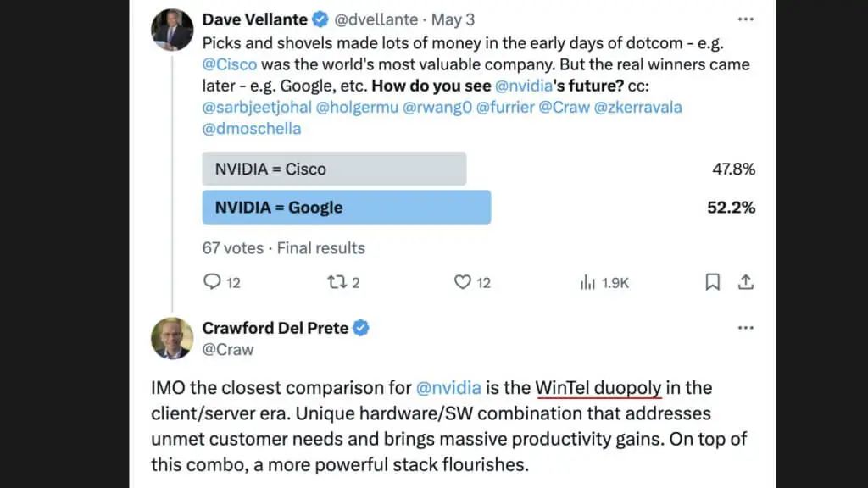Click the share upload icon

pos(746,282)
